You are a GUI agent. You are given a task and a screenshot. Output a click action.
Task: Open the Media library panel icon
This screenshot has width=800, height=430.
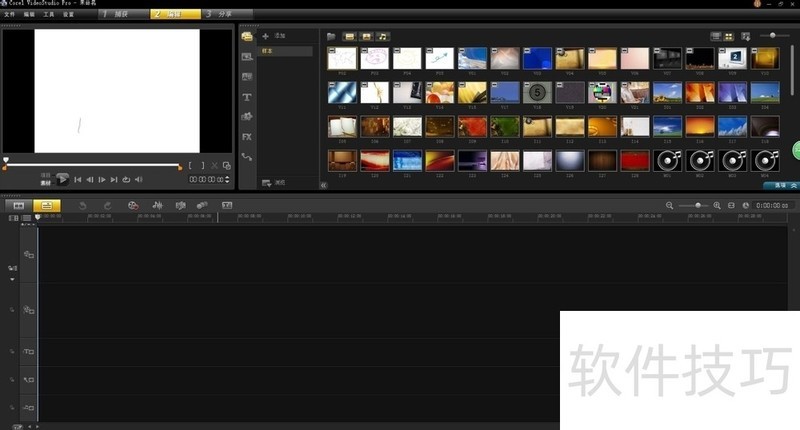click(x=247, y=37)
